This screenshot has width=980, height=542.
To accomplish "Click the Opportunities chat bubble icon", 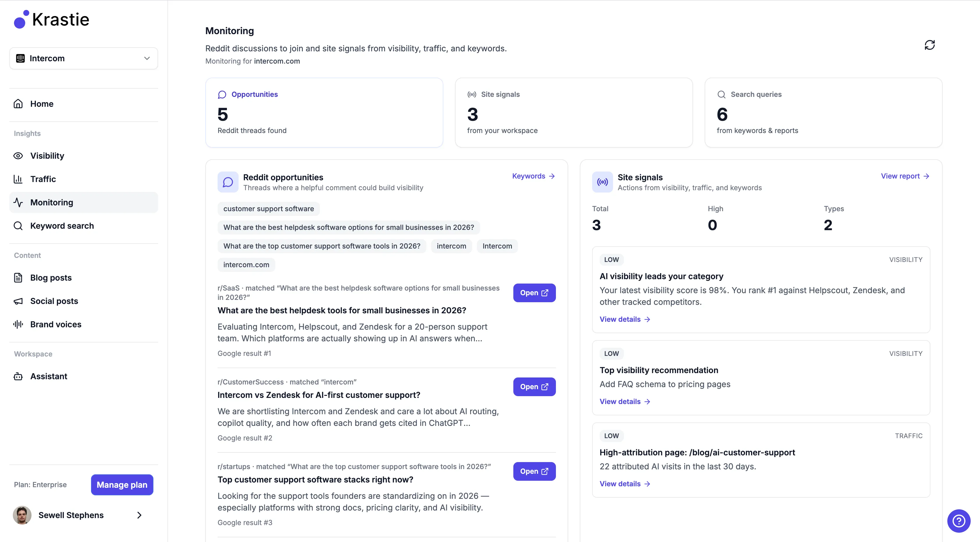I will click(222, 95).
